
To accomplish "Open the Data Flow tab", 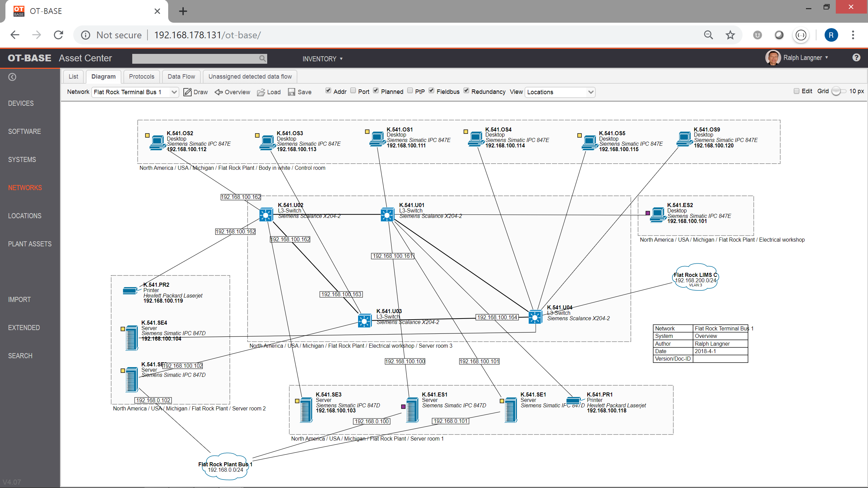I will (181, 77).
